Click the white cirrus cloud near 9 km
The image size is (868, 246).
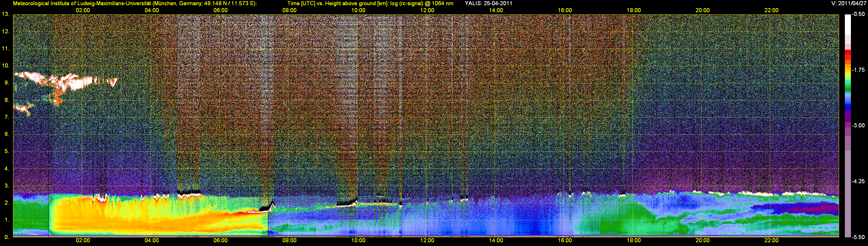pyautogui.click(x=67, y=81)
